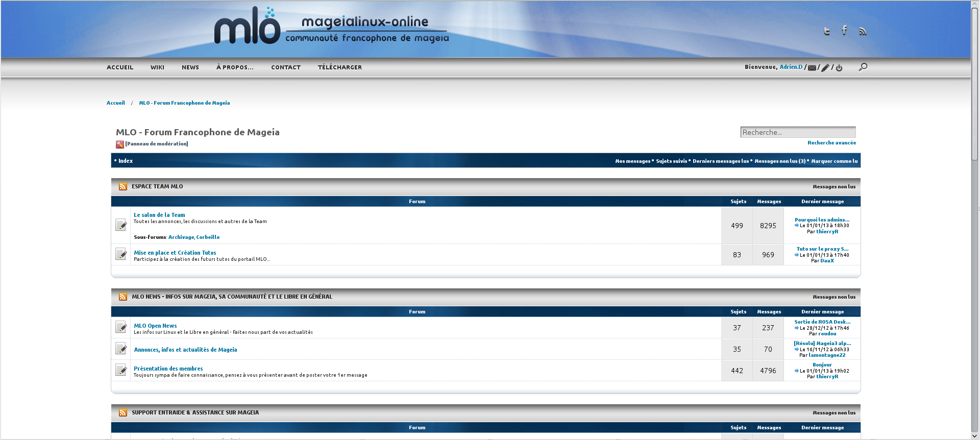Screen dimensions: 980x440
Task: Open the Archivage sub-forum
Action: pyautogui.click(x=181, y=237)
